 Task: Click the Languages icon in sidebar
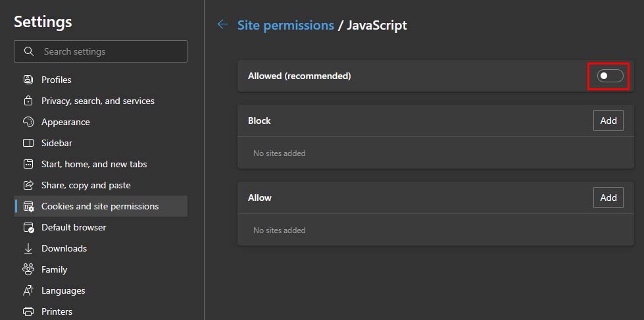point(28,290)
